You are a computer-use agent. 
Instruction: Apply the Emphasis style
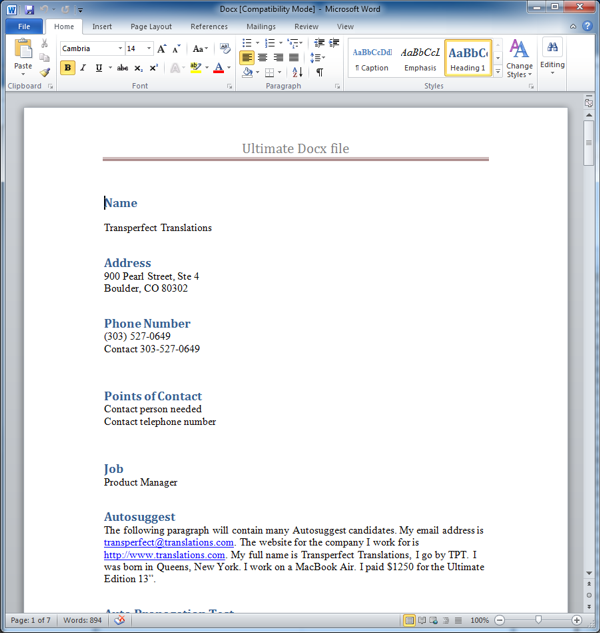420,58
